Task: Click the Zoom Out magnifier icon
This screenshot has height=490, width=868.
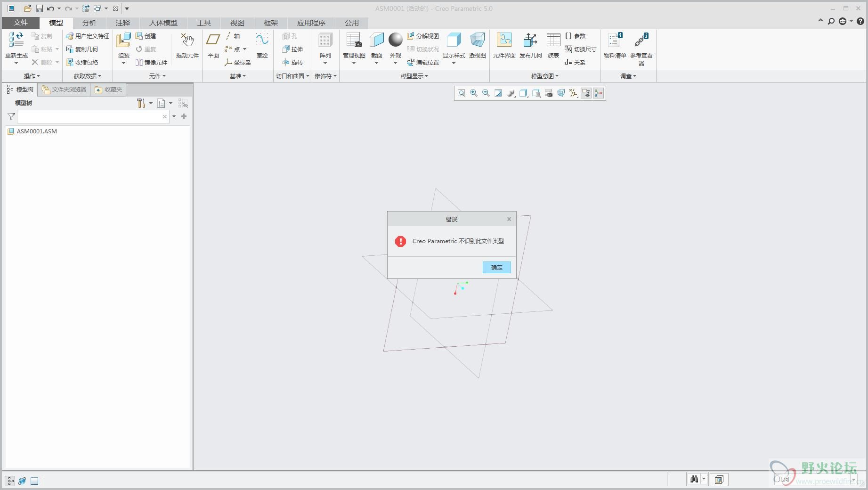Action: (486, 93)
